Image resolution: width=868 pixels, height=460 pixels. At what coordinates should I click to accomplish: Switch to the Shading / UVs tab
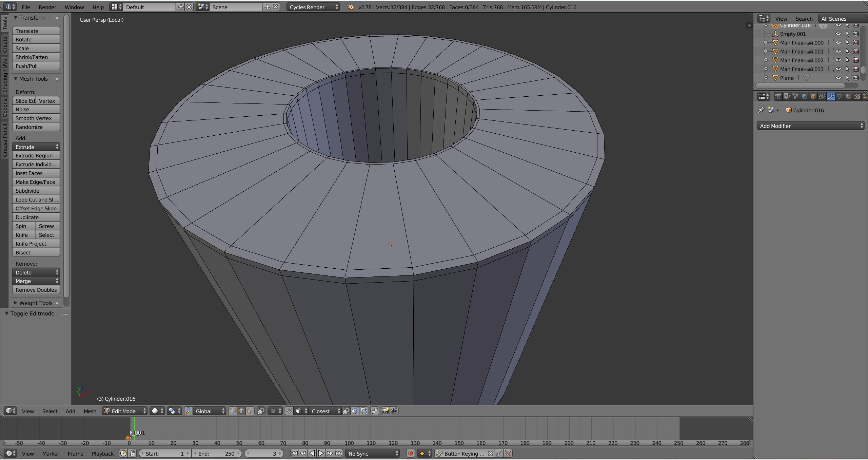(5, 75)
